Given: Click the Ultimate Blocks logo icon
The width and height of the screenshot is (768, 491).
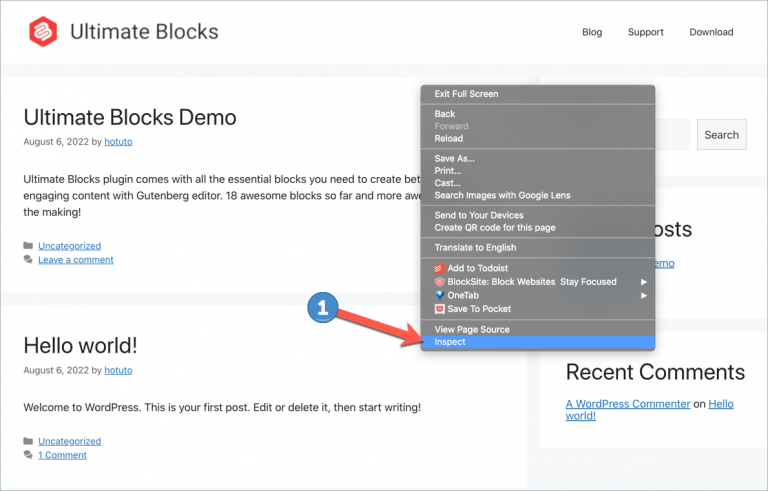Looking at the screenshot, I should coord(43,32).
